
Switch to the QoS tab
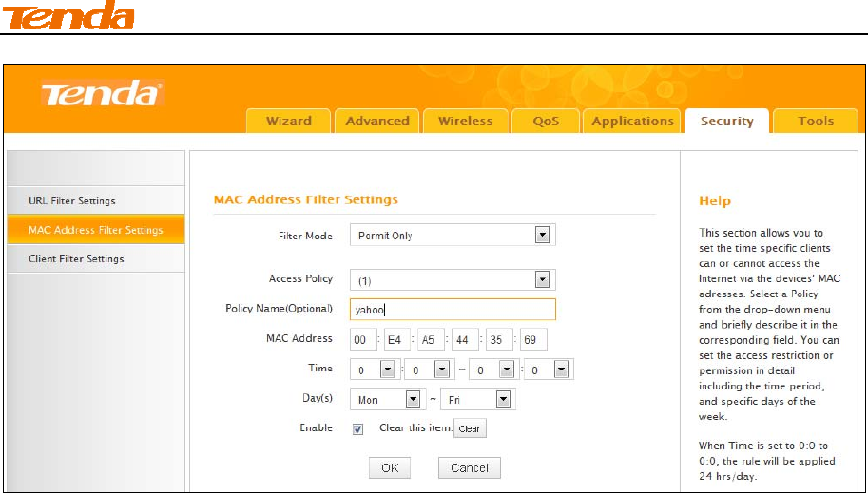click(546, 122)
